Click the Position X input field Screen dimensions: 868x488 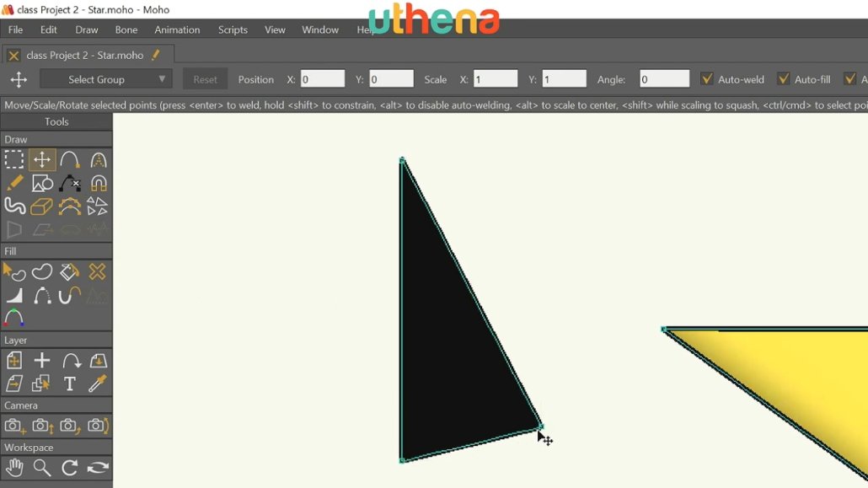coord(322,79)
